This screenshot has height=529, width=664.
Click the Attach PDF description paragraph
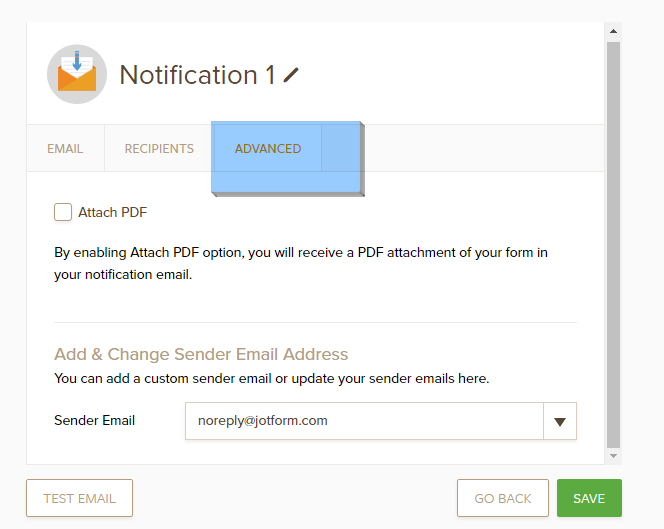[x=300, y=263]
